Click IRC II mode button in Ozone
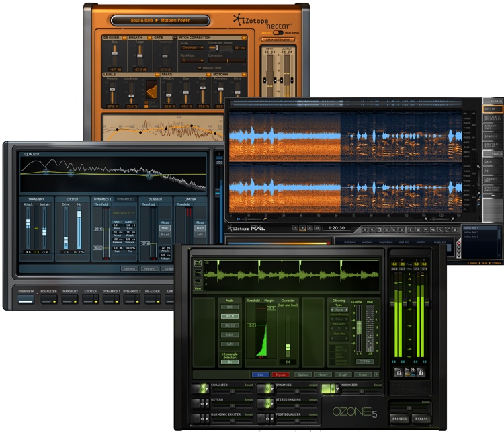The height and width of the screenshot is (433, 504). pos(230,316)
